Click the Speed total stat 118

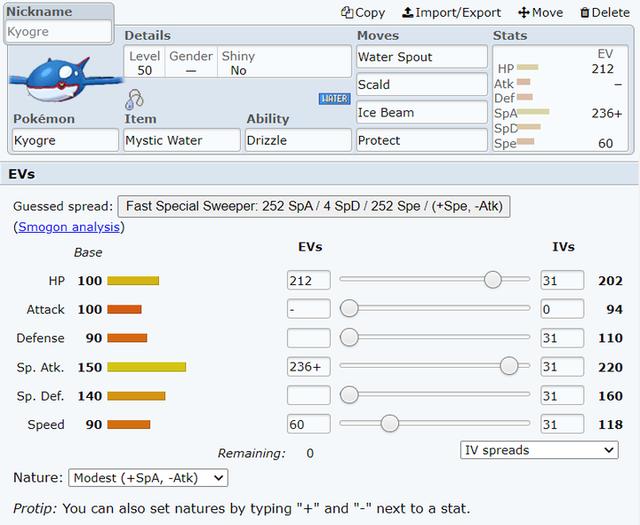click(610, 425)
